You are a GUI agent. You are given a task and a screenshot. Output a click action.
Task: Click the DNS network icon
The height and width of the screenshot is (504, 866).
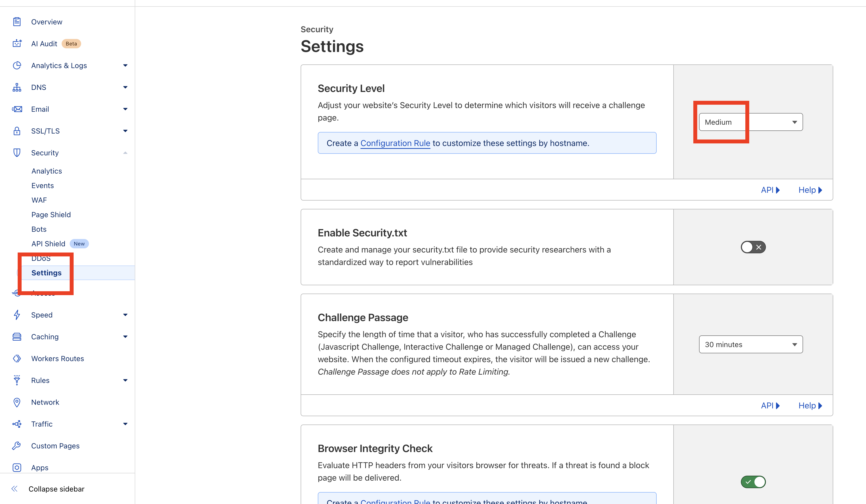[17, 87]
